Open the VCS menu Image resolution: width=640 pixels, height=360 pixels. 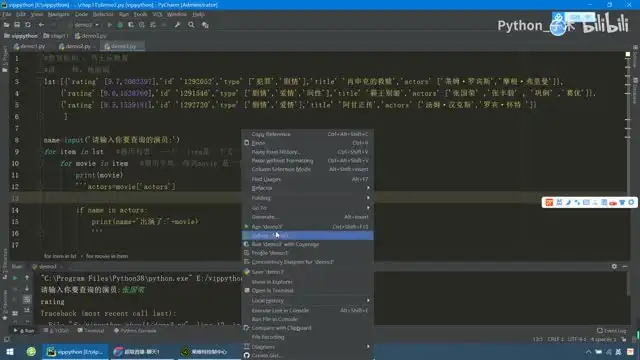click(157, 14)
